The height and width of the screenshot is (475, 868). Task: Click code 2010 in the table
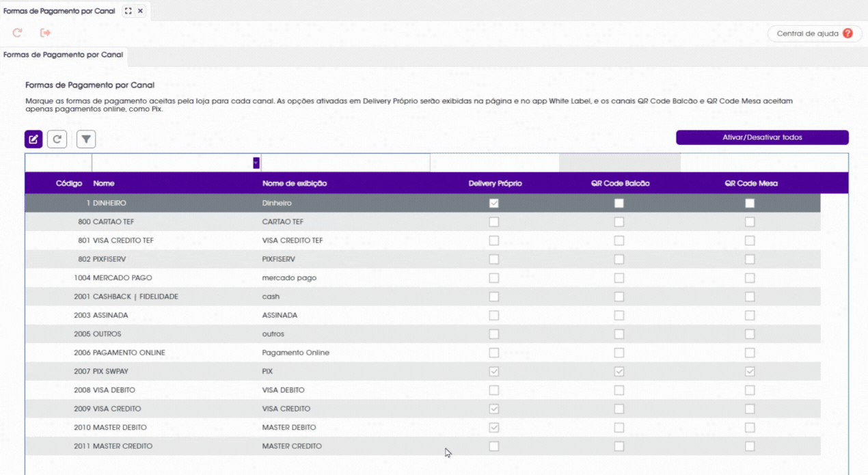[x=82, y=427]
